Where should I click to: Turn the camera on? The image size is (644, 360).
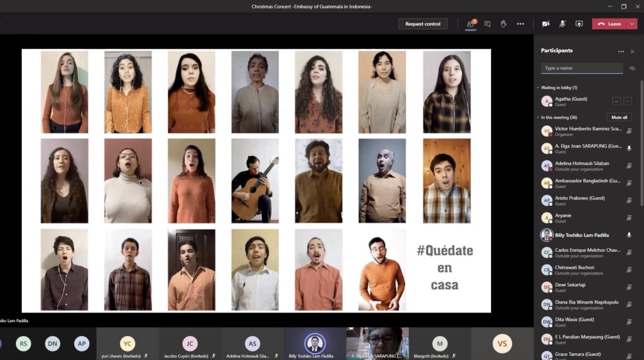pos(545,24)
